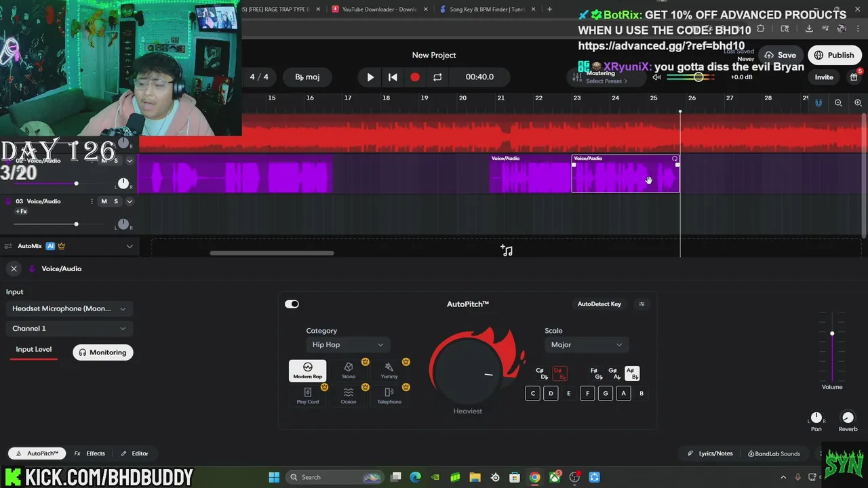Start playback with the Play button
This screenshot has width=868, height=488.
370,77
